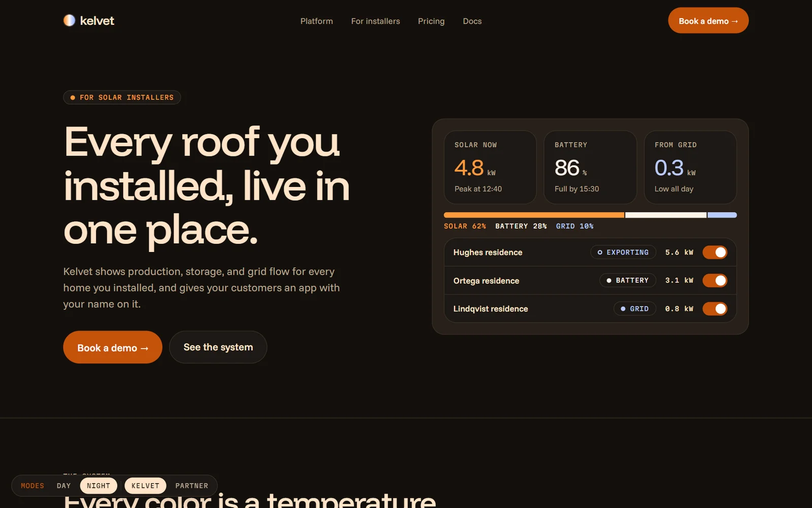The height and width of the screenshot is (508, 812).
Task: Click the Battery 86% card
Action: coord(590,167)
